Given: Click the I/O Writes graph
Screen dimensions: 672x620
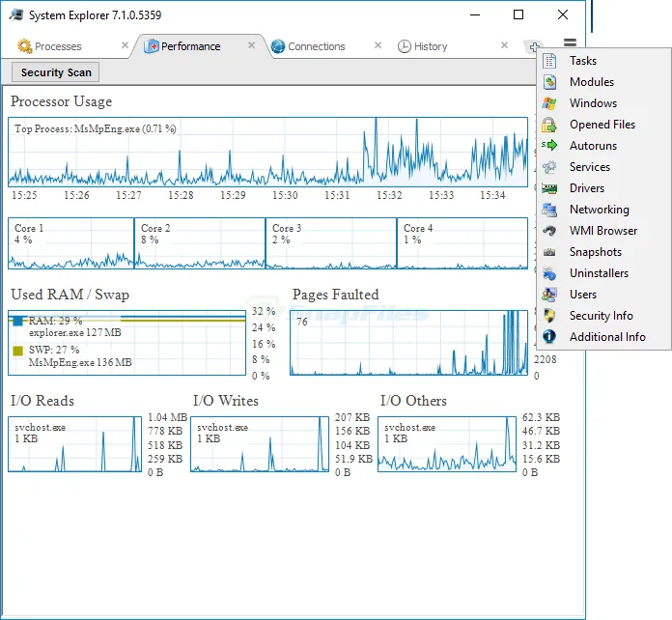Looking at the screenshot, I should (x=260, y=444).
